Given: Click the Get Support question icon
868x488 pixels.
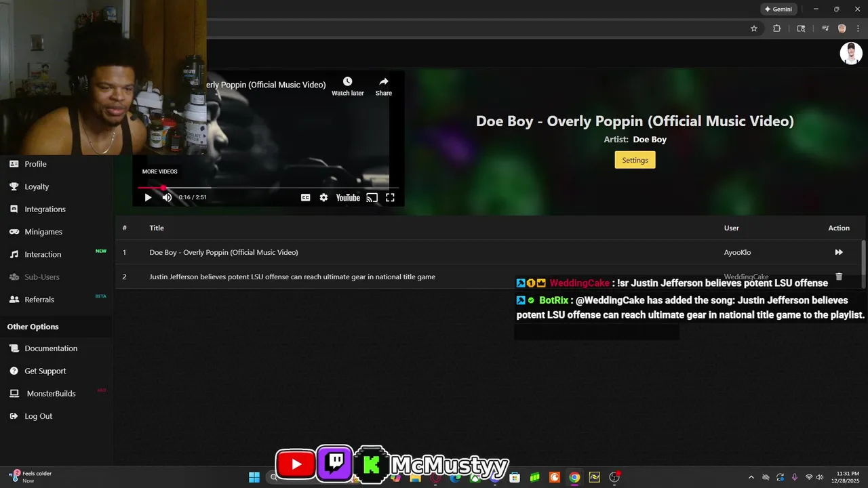Looking at the screenshot, I should click(x=14, y=371).
